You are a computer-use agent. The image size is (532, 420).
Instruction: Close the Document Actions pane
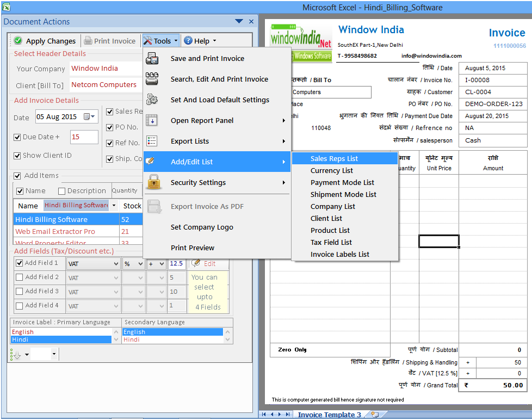251,21
